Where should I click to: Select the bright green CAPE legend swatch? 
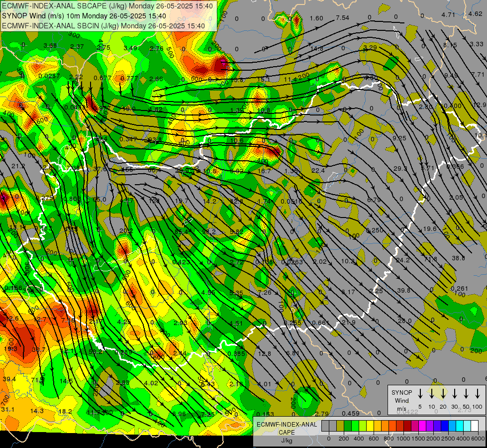tap(355, 426)
